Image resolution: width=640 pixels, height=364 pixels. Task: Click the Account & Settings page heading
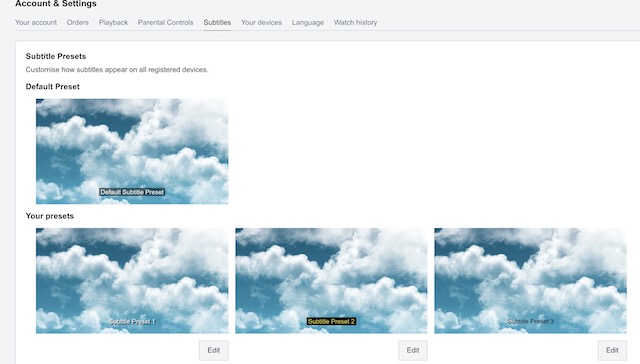point(56,4)
